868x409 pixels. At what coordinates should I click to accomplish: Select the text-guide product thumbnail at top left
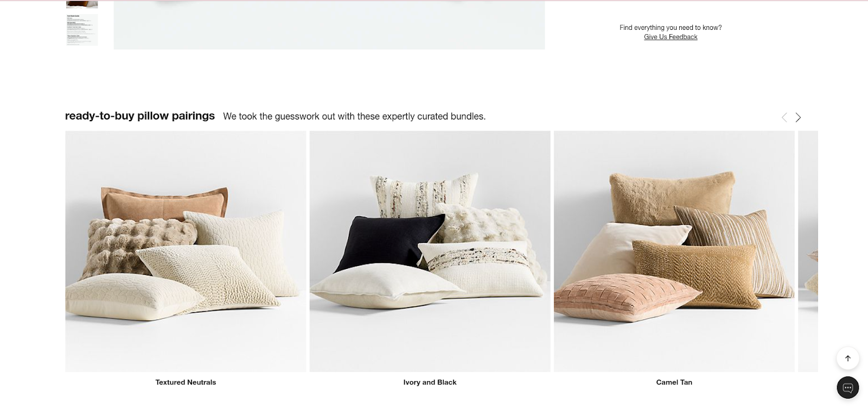82,29
